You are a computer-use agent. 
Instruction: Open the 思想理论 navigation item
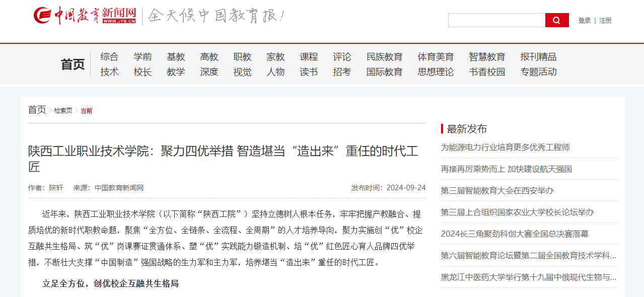point(436,72)
